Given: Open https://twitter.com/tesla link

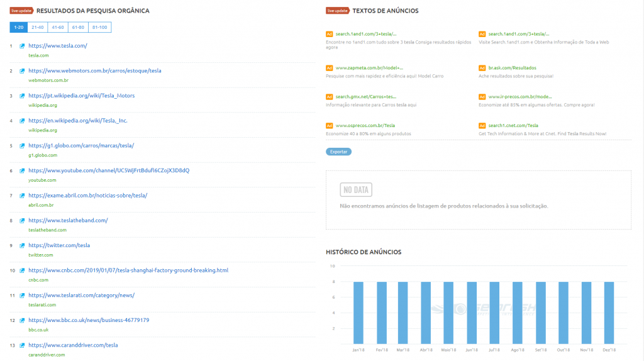Looking at the screenshot, I should [x=59, y=245].
